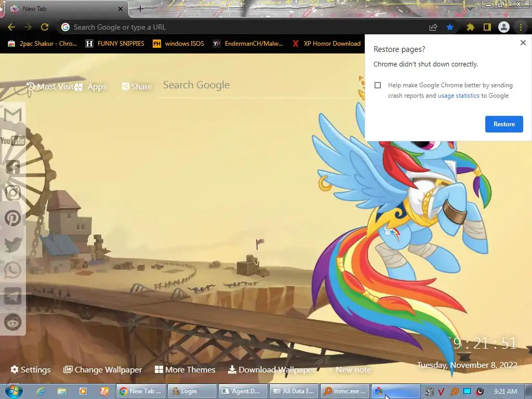Open the FUNNY SNIPPIES bookmark
Viewport: 532px width, 399px height.
click(115, 44)
